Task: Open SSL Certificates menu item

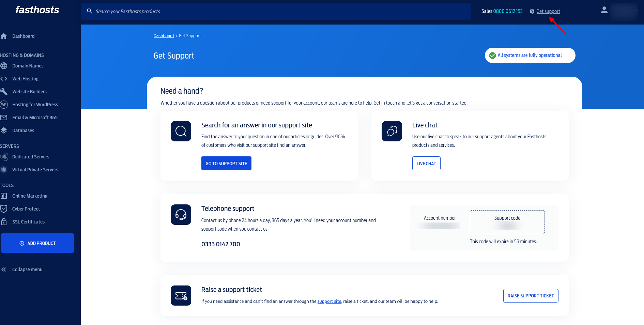Action: [x=28, y=222]
